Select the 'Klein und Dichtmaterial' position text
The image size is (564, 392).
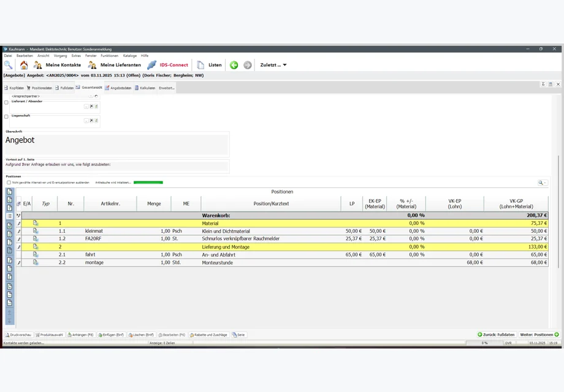[226, 232]
